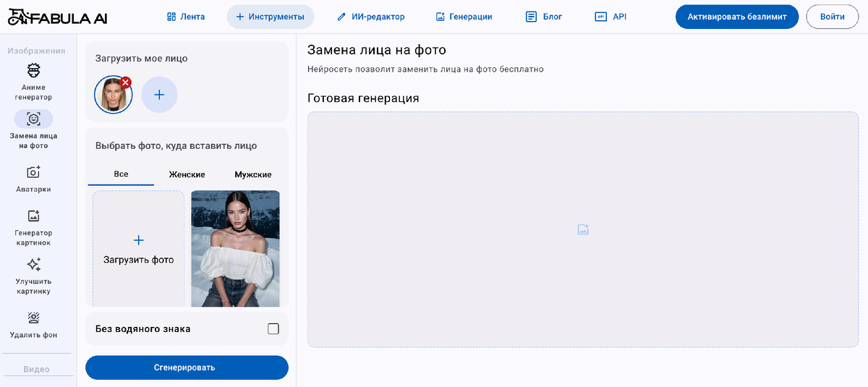Go to ИИ-редактор page

click(371, 17)
